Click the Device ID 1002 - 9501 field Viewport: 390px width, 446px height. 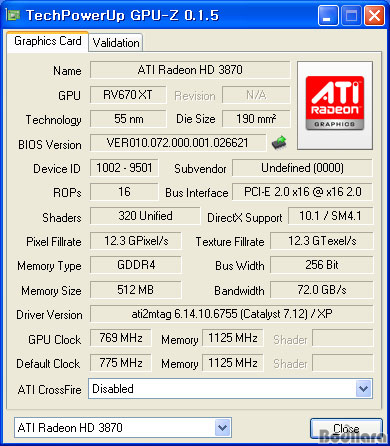[124, 168]
